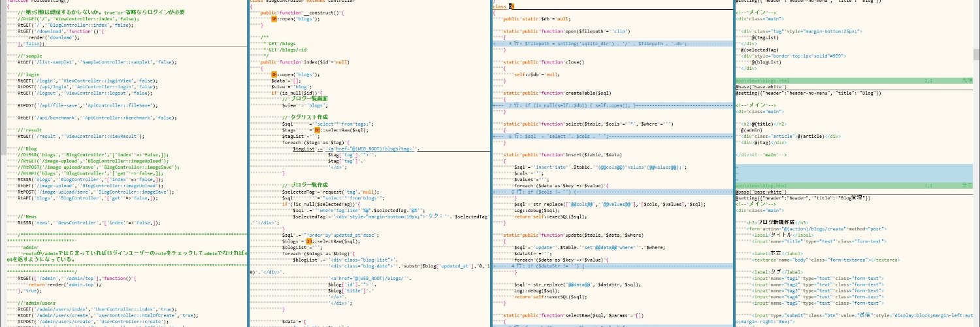Viewport: 980px width, 327px height.
Task: Click the form action "/blogs/create" line
Action: click(x=815, y=230)
